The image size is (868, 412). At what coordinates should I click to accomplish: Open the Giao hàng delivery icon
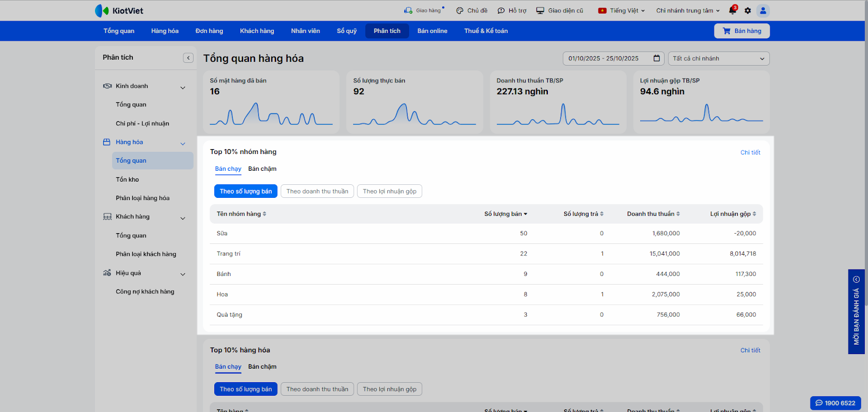409,10
